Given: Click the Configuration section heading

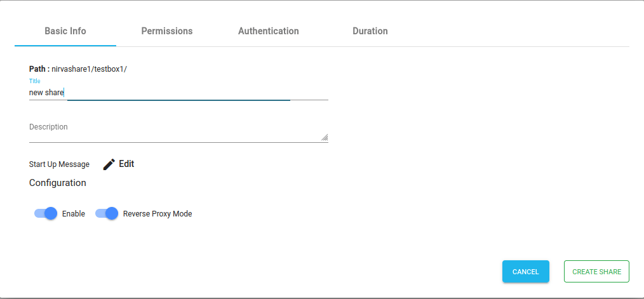Looking at the screenshot, I should tap(58, 183).
